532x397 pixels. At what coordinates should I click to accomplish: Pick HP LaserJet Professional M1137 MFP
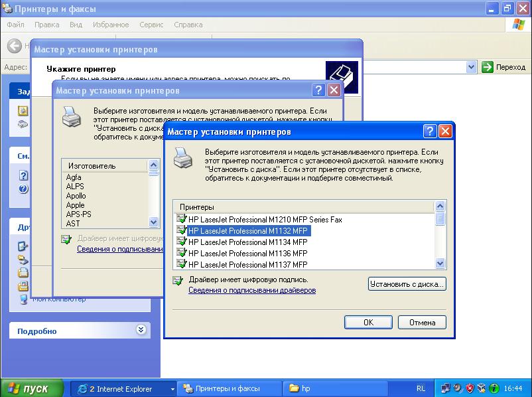point(247,264)
